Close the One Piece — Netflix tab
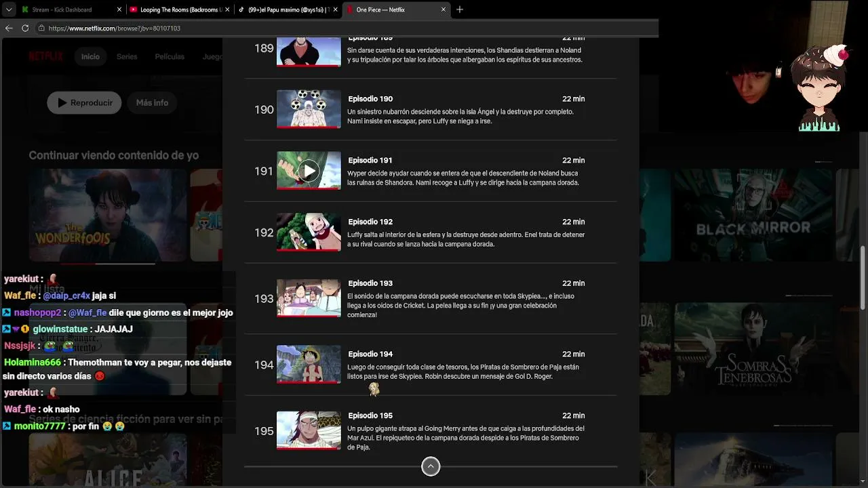 pos(443,9)
